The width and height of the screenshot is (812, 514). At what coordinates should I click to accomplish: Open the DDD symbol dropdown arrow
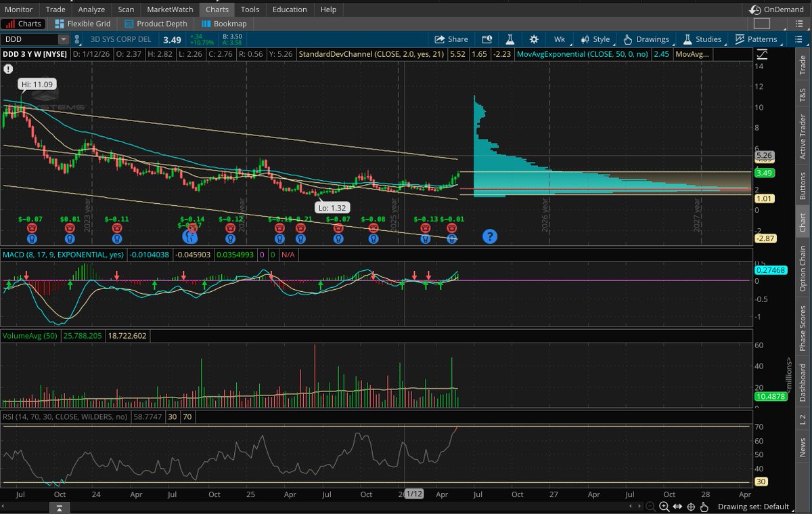63,39
